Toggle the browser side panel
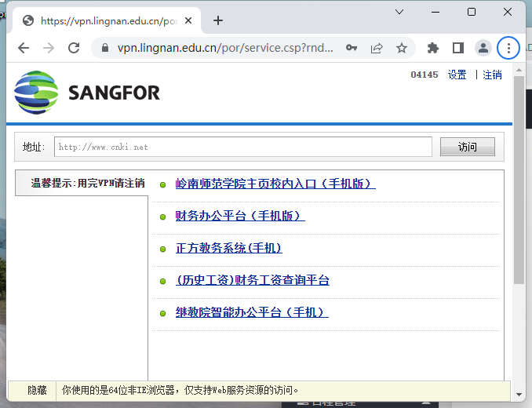Screen dimensions: 532x408 [x=458, y=48]
